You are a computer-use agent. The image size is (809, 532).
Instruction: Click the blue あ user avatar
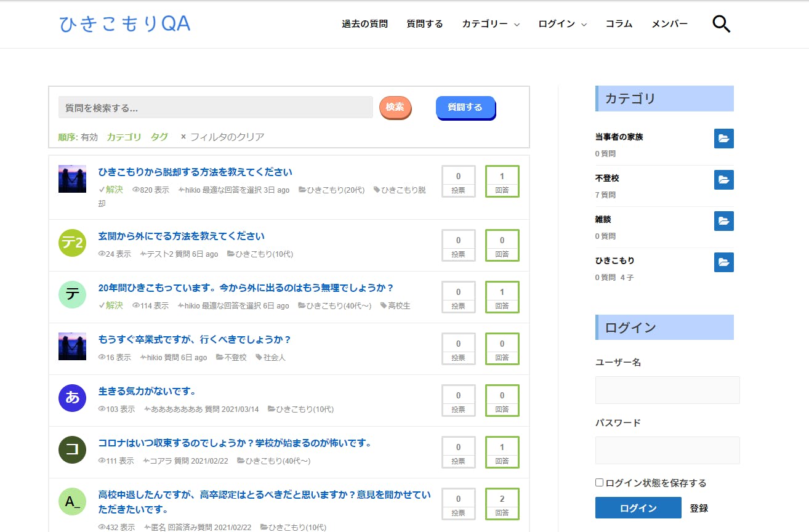coord(72,398)
